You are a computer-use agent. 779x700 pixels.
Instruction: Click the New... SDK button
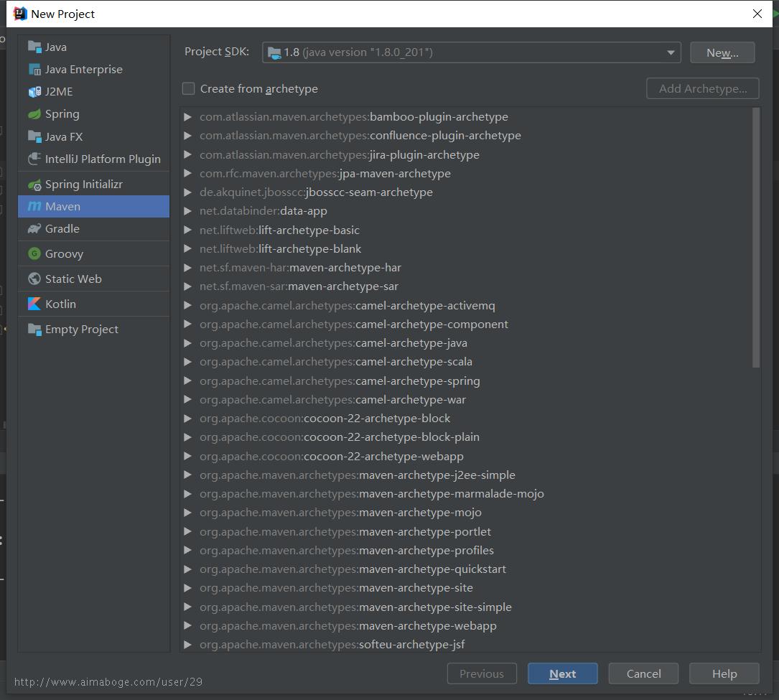click(722, 52)
